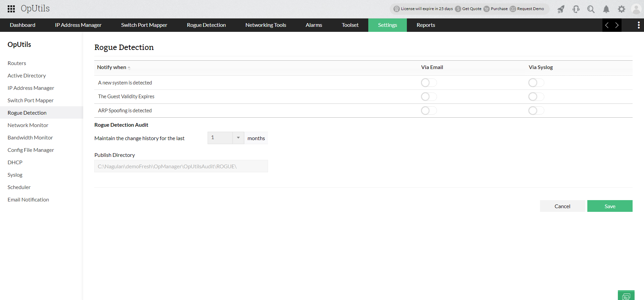Click the OpUtils product title

(x=35, y=9)
